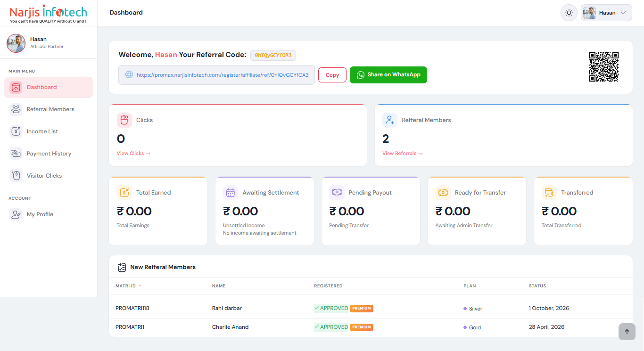Click the referral URL field
The width and height of the screenshot is (644, 351).
(216, 75)
